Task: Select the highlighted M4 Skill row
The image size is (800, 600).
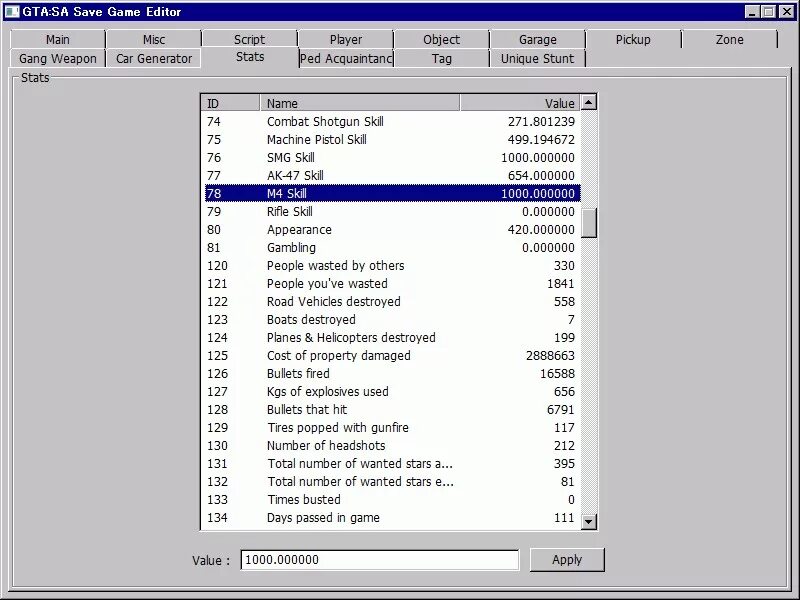Action: point(391,193)
